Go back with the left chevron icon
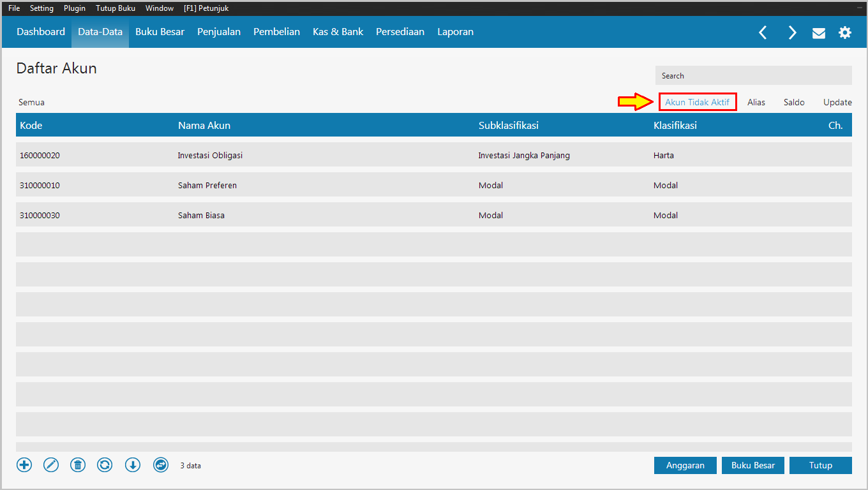Screen dimensions: 868x490 (763, 33)
